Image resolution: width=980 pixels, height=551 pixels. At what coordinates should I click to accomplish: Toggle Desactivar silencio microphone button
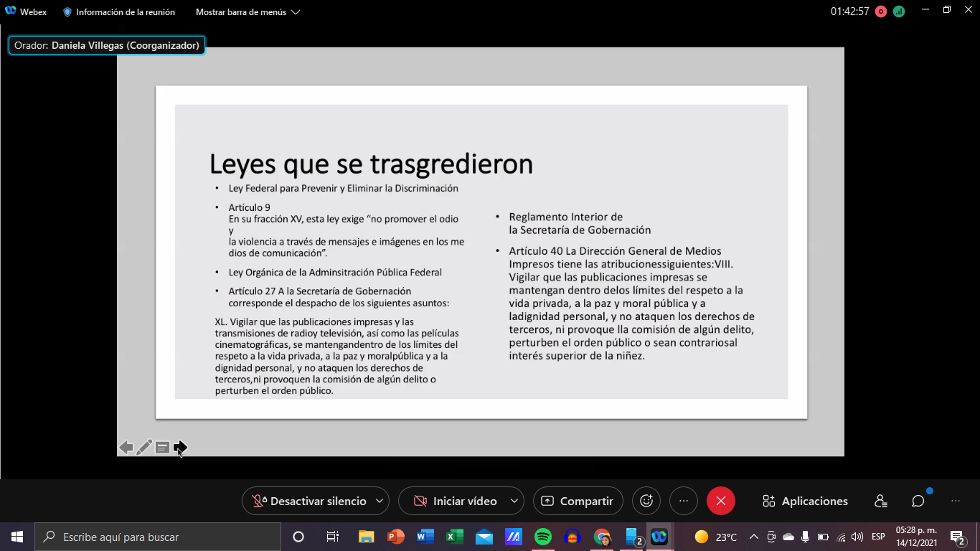click(308, 501)
